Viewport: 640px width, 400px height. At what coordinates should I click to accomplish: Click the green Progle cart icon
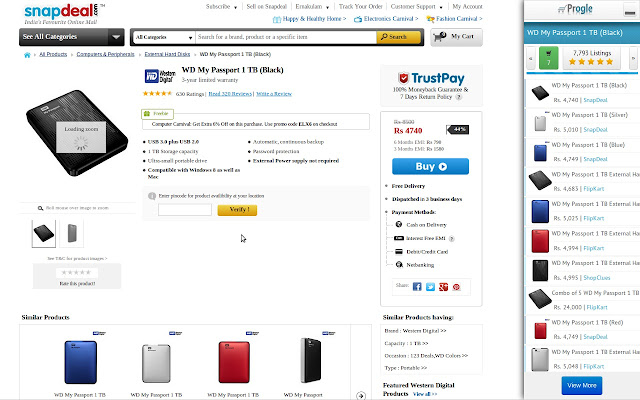(549, 58)
